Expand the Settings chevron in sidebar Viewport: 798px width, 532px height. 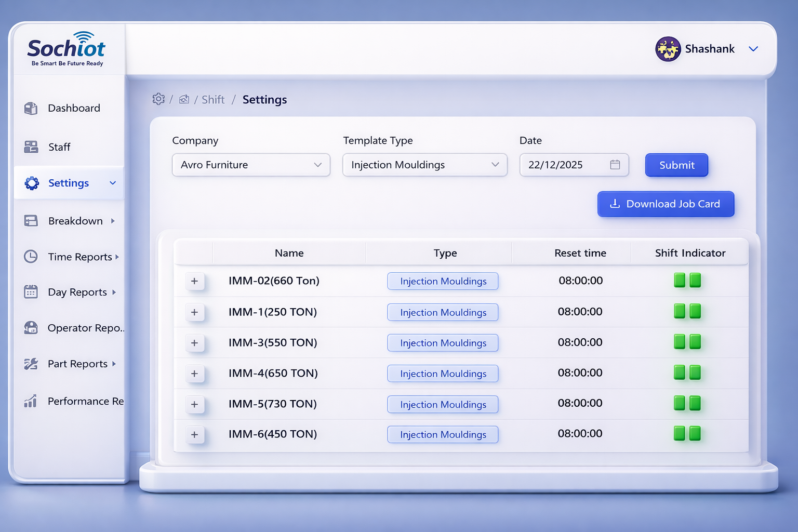pos(113,183)
